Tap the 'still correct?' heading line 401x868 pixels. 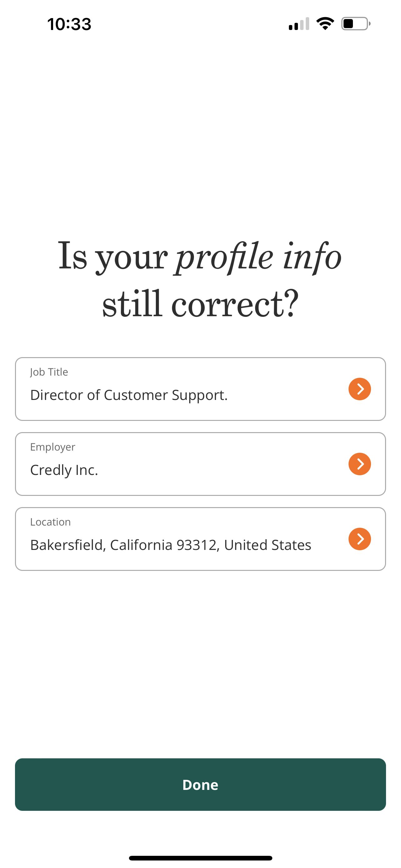coord(200,304)
